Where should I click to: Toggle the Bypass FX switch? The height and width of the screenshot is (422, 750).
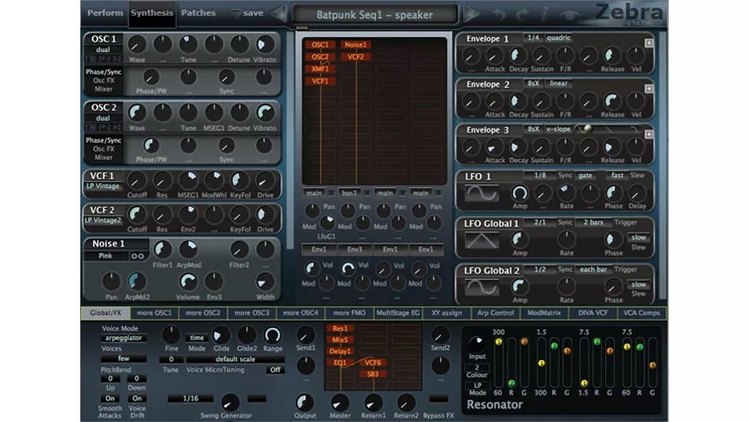point(438,399)
